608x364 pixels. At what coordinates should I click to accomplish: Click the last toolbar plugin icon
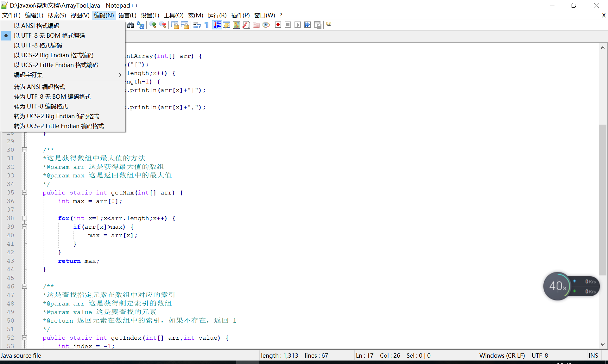pyautogui.click(x=329, y=24)
